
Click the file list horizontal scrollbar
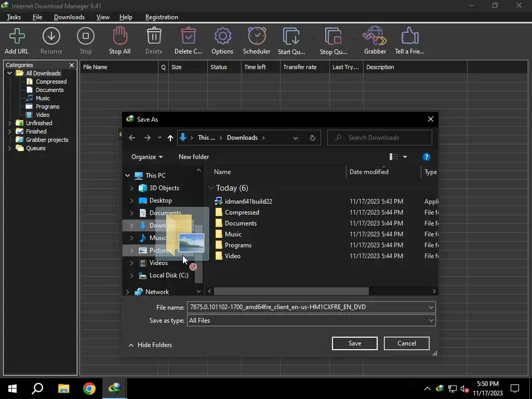[291, 291]
